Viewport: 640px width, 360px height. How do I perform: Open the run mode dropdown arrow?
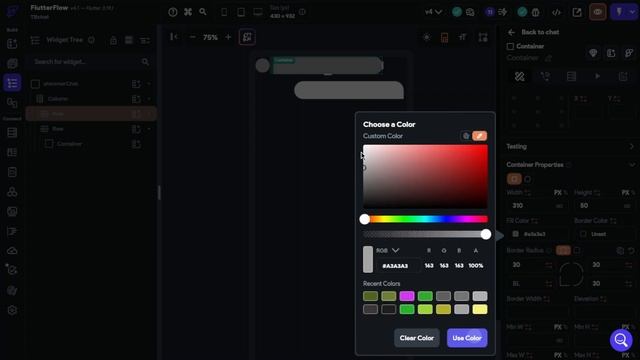pyautogui.click(x=632, y=12)
